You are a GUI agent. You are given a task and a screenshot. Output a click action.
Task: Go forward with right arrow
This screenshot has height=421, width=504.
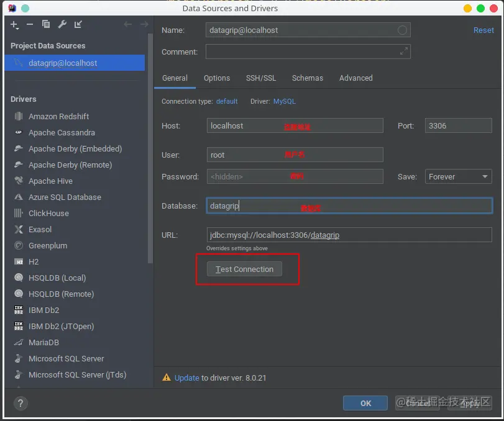pos(144,24)
